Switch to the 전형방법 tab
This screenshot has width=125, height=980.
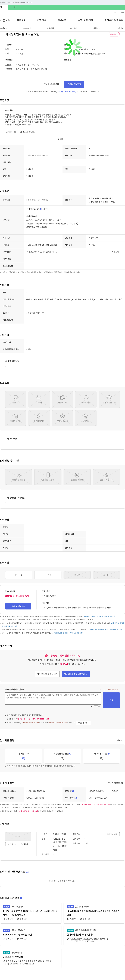click(97, 28)
